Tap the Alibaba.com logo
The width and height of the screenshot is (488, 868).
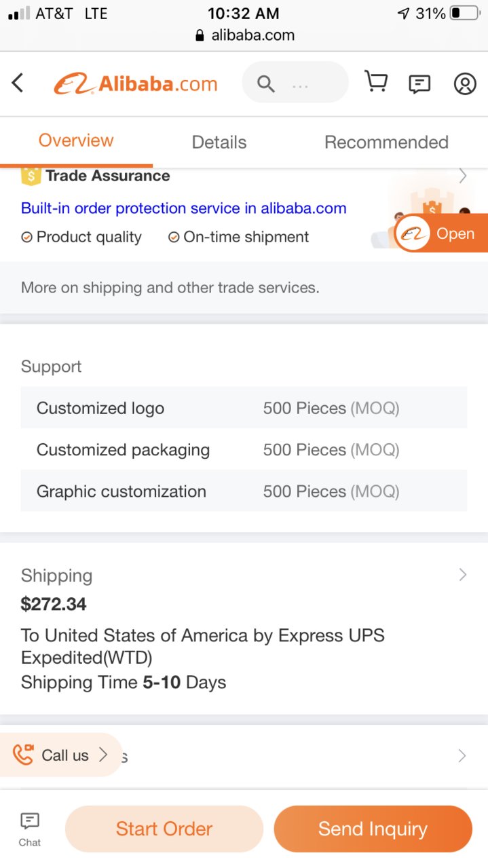tap(136, 84)
